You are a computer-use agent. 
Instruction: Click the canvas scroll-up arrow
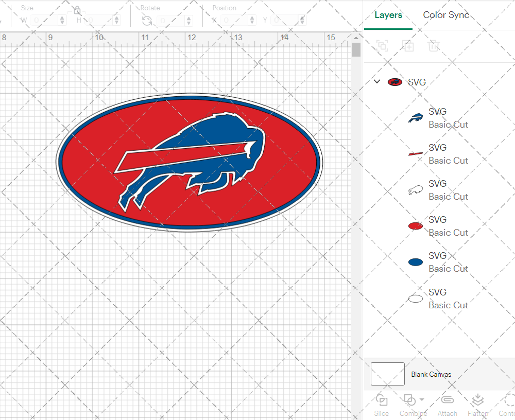pos(356,38)
